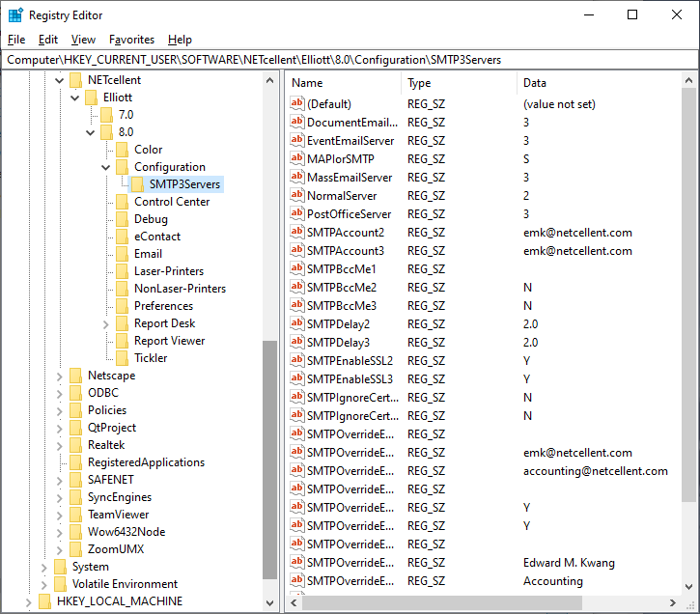This screenshot has width=700, height=614.
Task: Select the 7.0 key in tree
Action: pos(126,115)
